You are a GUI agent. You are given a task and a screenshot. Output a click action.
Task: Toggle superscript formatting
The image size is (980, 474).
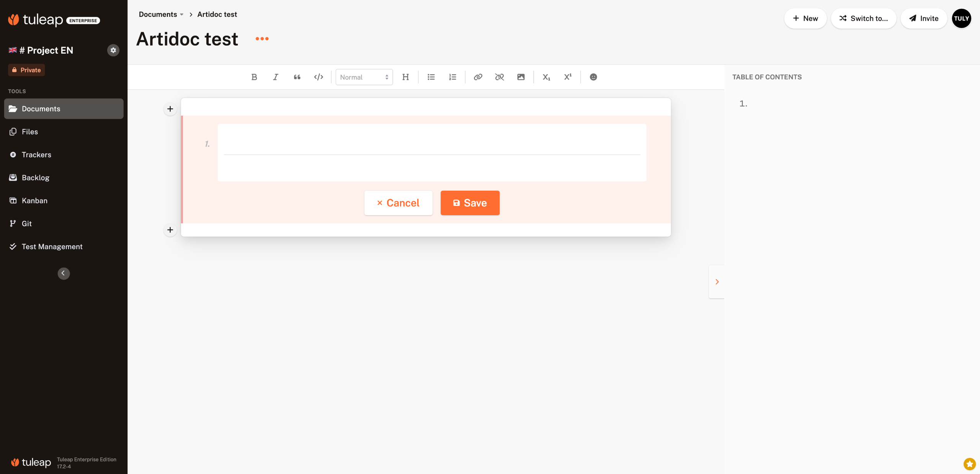point(568,77)
